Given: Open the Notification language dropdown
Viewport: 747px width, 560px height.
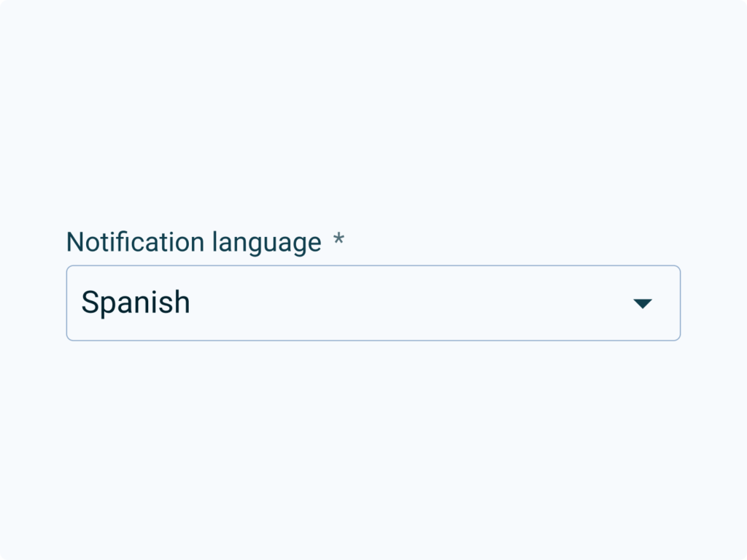Looking at the screenshot, I should click(373, 303).
